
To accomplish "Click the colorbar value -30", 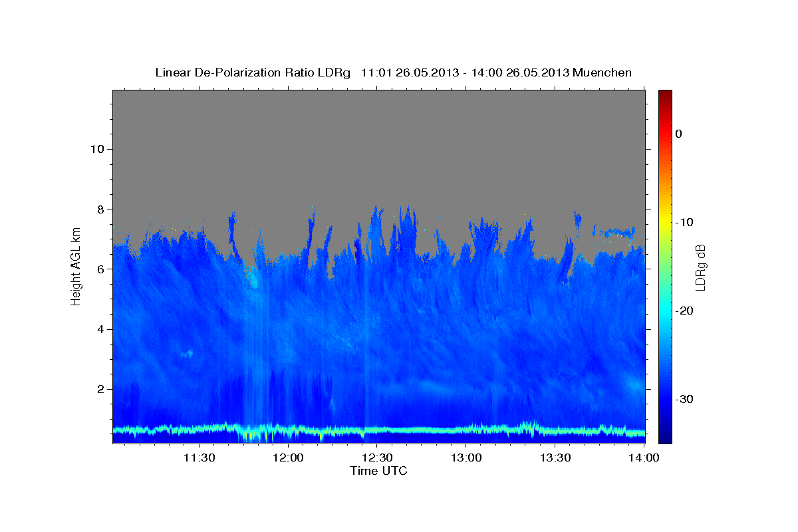I will (684, 399).
